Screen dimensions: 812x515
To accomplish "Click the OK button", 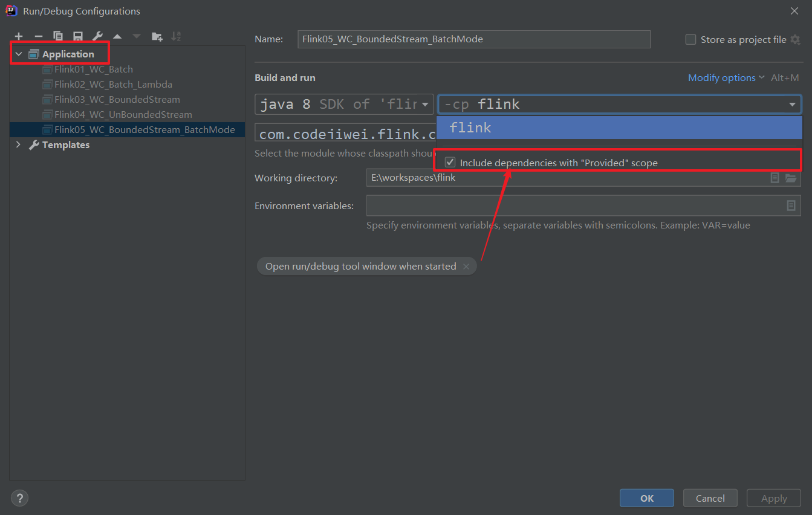I will [647, 498].
